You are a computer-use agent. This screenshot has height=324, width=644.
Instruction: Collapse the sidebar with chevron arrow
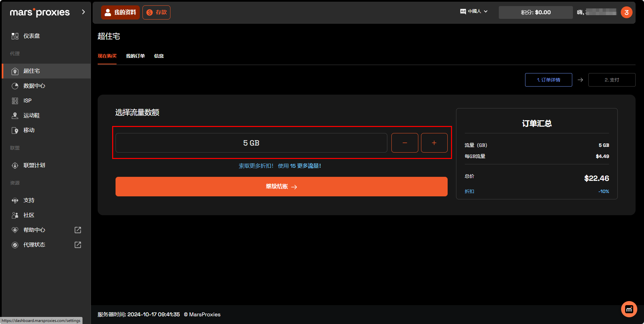coord(83,12)
